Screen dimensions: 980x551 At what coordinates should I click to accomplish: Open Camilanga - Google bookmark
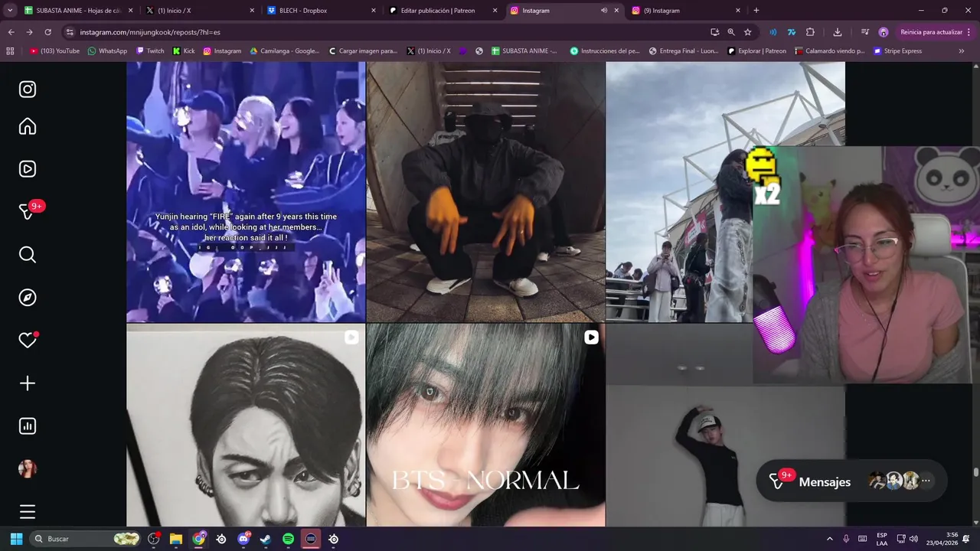(285, 51)
